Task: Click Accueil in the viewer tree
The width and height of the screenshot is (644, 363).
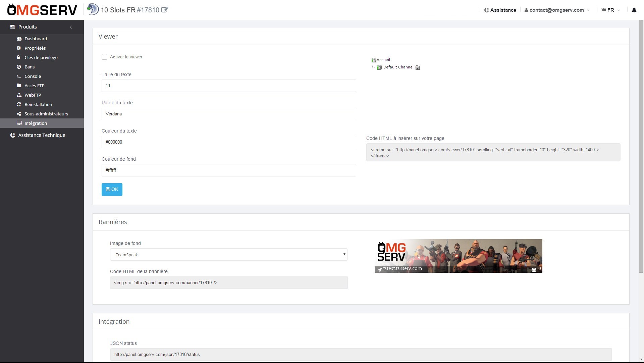Action: [383, 60]
